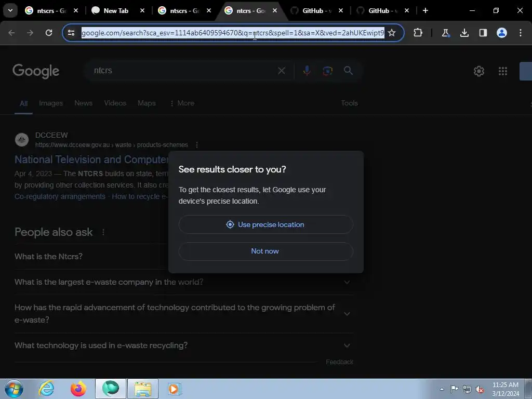Image resolution: width=532 pixels, height=399 pixels.
Task: Start voice search with microphone icon
Action: (x=307, y=71)
